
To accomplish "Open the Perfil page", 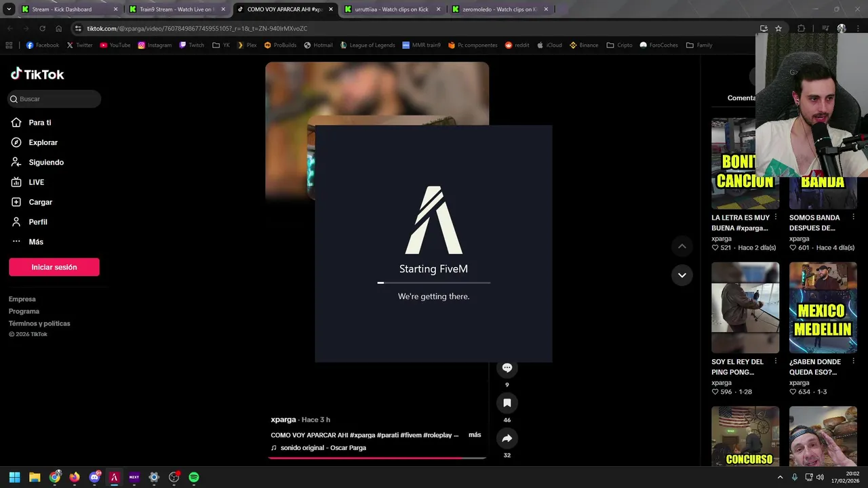I will point(38,222).
